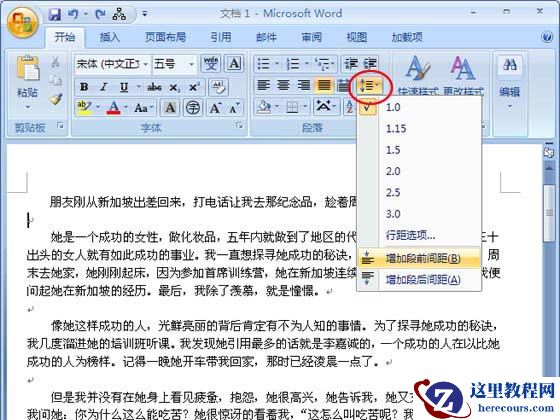Screen dimensions: 560x420
Task: Clear formatting with eraser icon
Action: [218, 87]
